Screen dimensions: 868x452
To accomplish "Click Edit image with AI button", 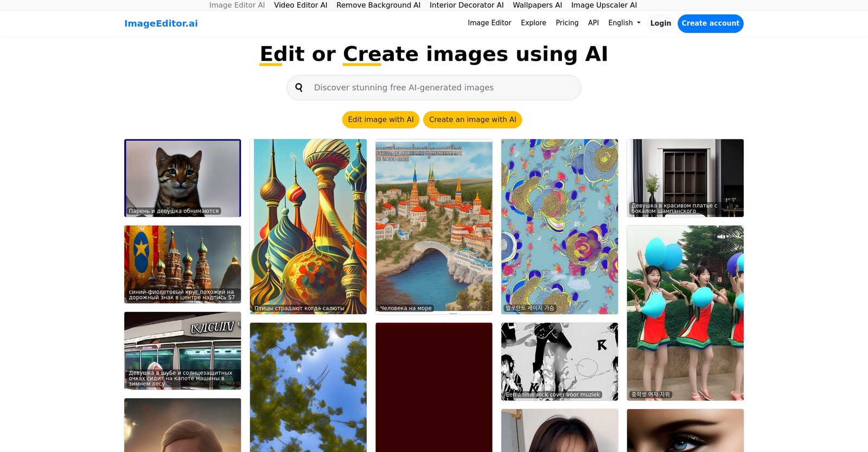I will [380, 119].
